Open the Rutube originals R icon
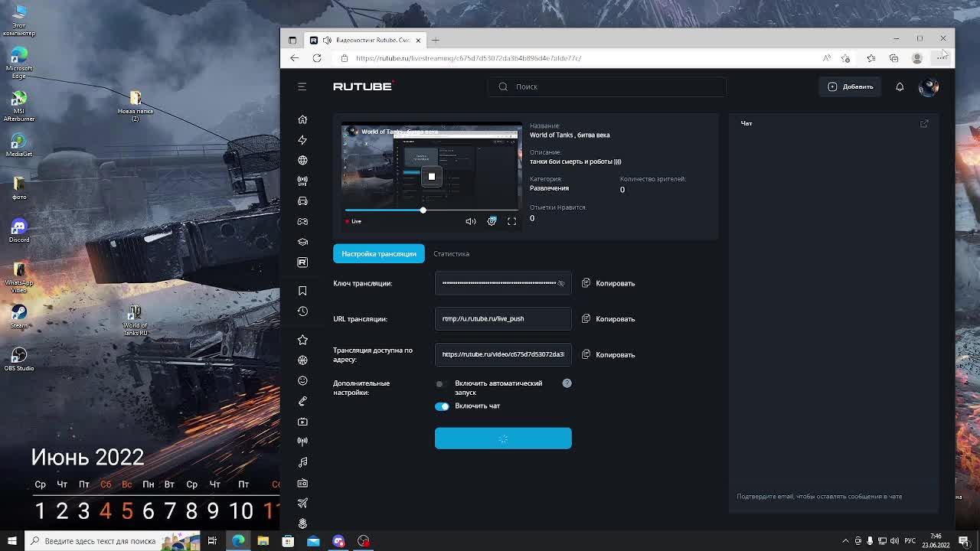Screen dimensions: 980x551 [x=302, y=262]
